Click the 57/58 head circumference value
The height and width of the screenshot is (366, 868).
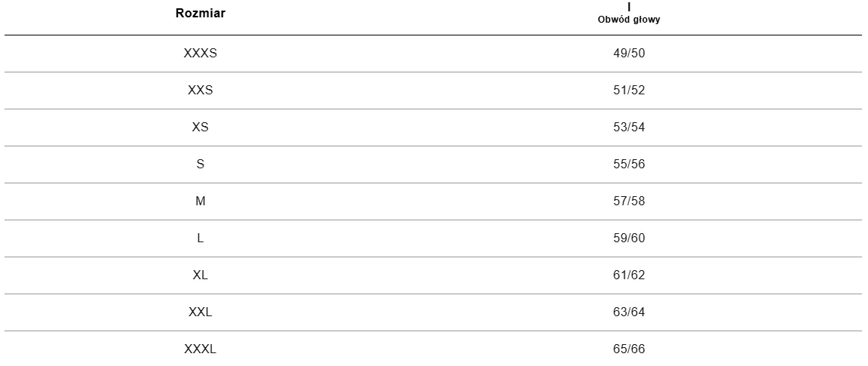(x=629, y=201)
